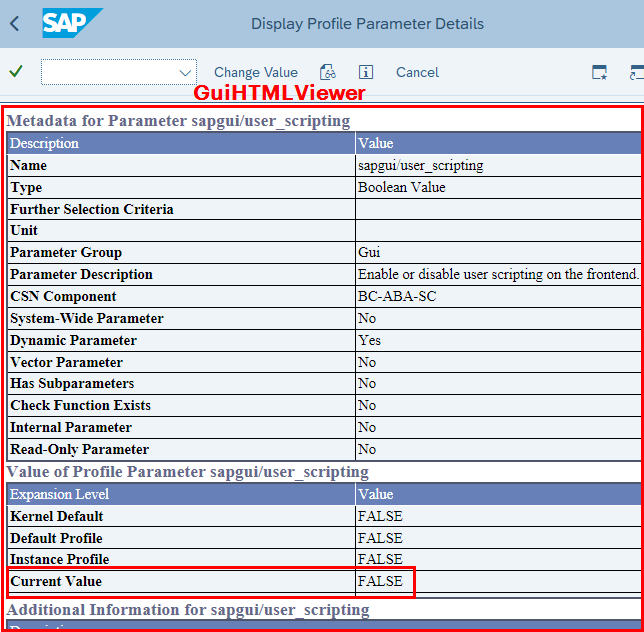Click the FALSE value for Current Value
644x632 pixels.
point(380,581)
